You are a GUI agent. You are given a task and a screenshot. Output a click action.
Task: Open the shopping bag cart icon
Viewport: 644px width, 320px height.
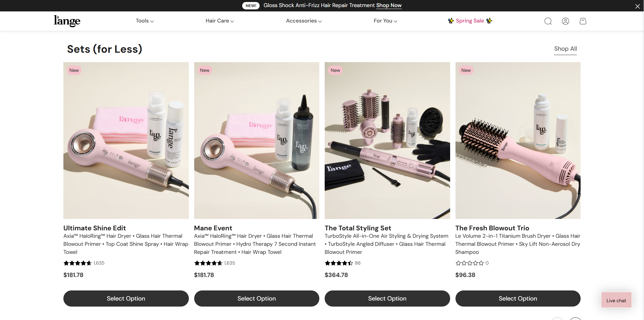(583, 21)
